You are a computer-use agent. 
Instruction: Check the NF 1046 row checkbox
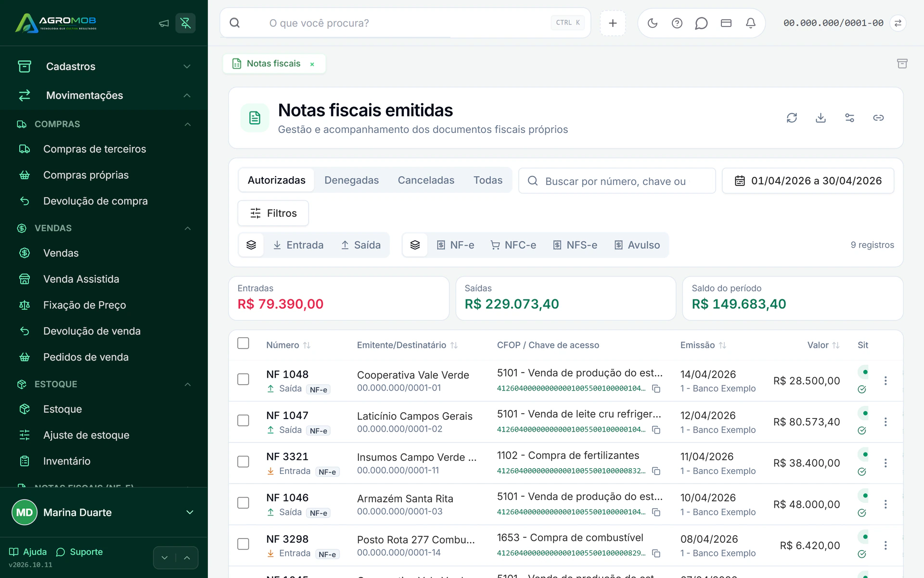pos(244,503)
